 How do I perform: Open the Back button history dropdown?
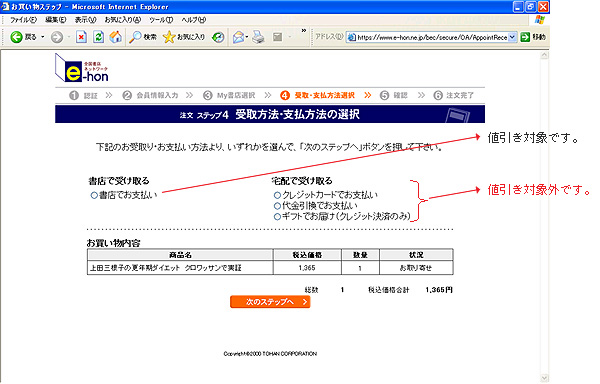[x=42, y=37]
